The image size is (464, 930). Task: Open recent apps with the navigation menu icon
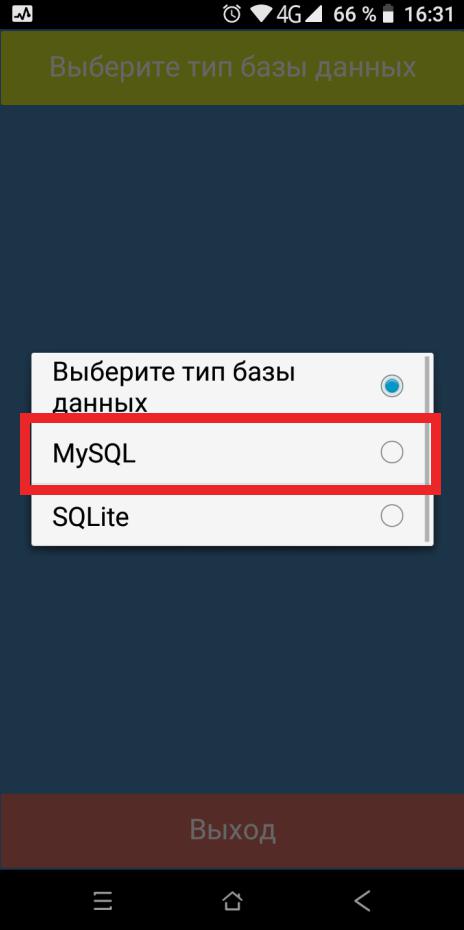[x=103, y=900]
